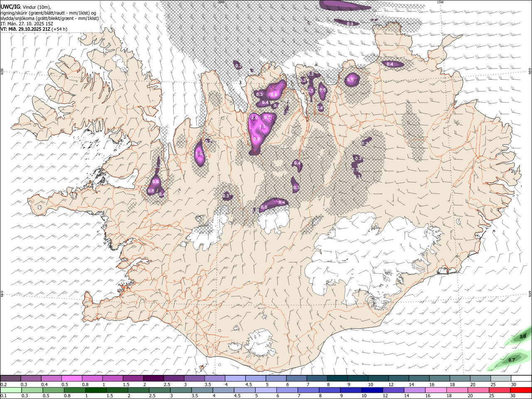This screenshot has height=399, width=532.
Task: Click the 'VT: Mið. 29.10.2025 21Z (+54 h)' line
Action: point(34,29)
